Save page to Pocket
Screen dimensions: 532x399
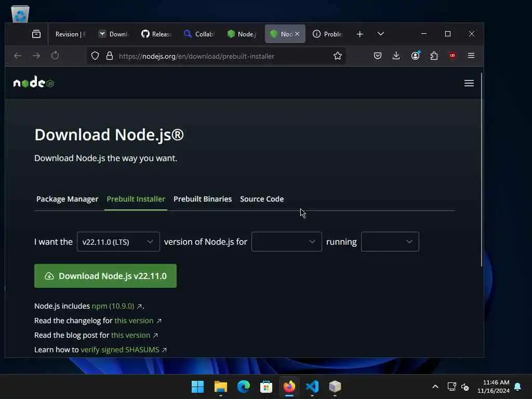[x=377, y=56]
